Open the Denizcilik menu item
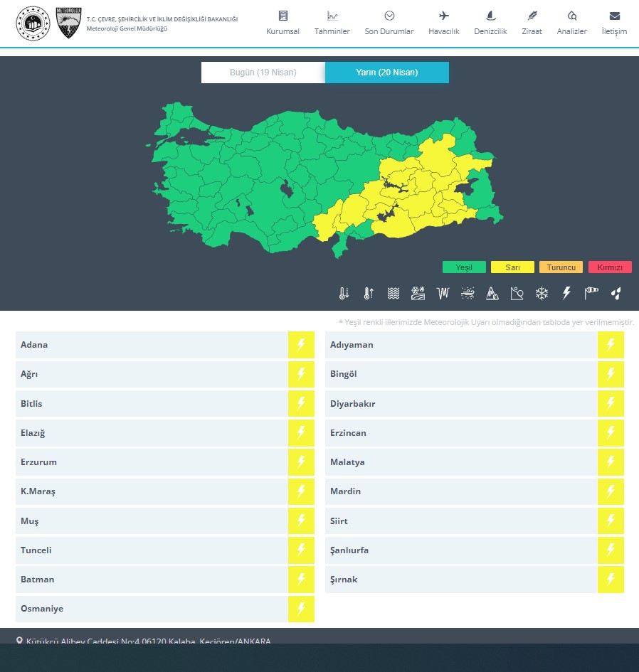This screenshot has width=639, height=672. 490,23
